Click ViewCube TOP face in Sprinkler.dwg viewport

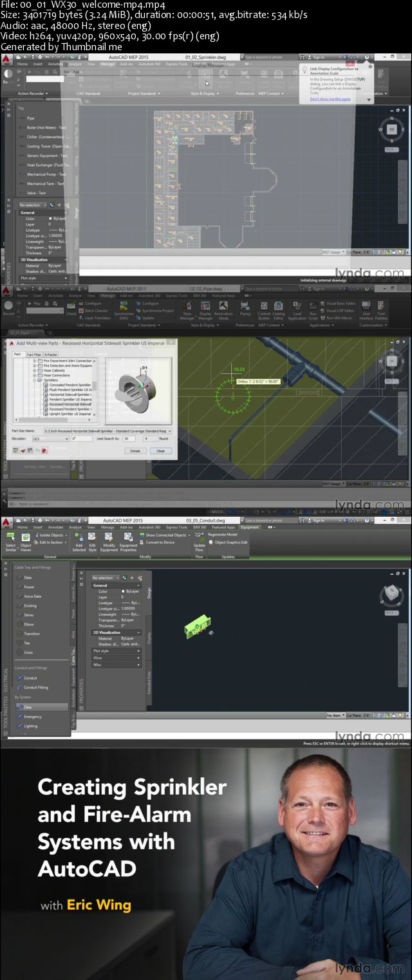pos(391,129)
